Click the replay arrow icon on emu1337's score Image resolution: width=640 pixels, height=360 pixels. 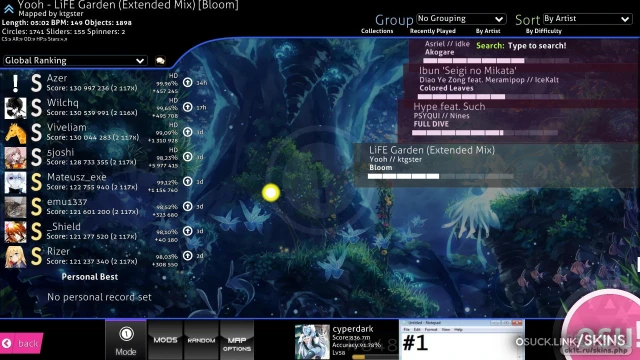point(187,206)
